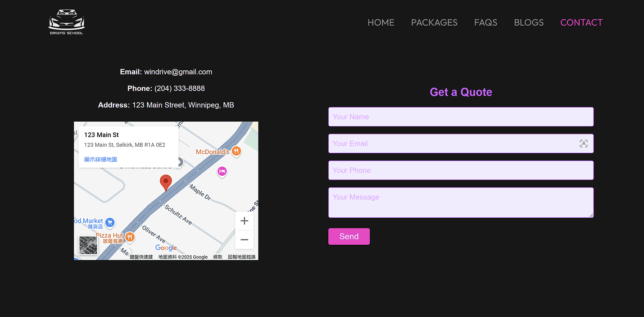Click the Driving School car logo
The width and height of the screenshot is (644, 317).
tap(67, 22)
